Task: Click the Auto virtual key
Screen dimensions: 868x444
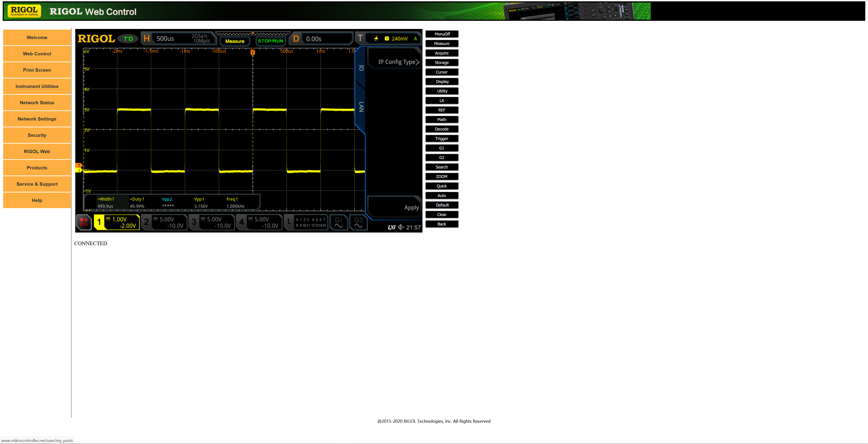Action: 442,195
